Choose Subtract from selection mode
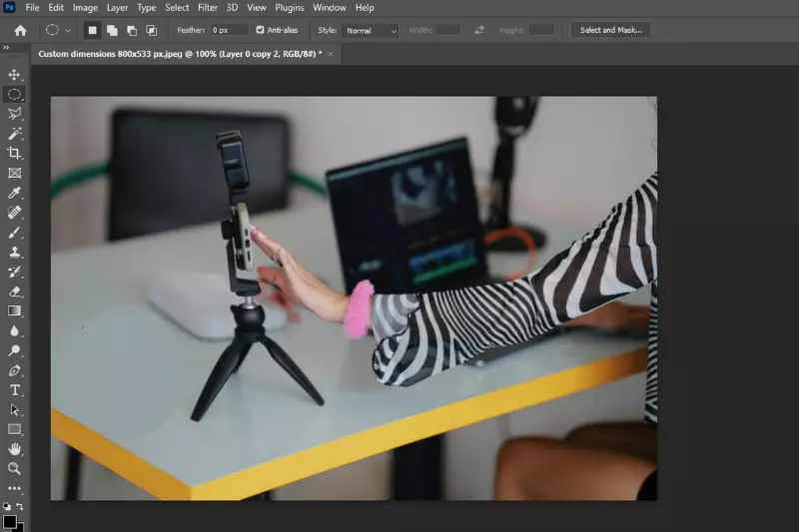 132,31
